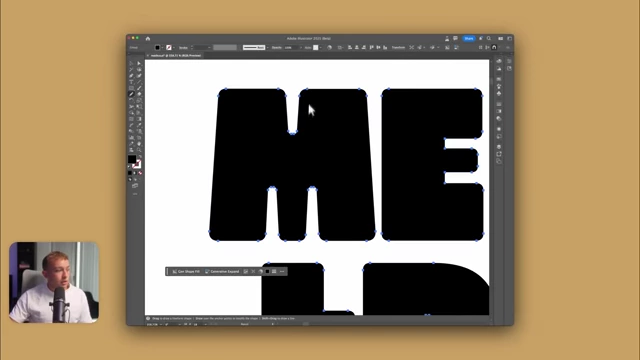Screen dimensions: 640x360
Task: Reset default fill and stroke
Action: (x=129, y=167)
